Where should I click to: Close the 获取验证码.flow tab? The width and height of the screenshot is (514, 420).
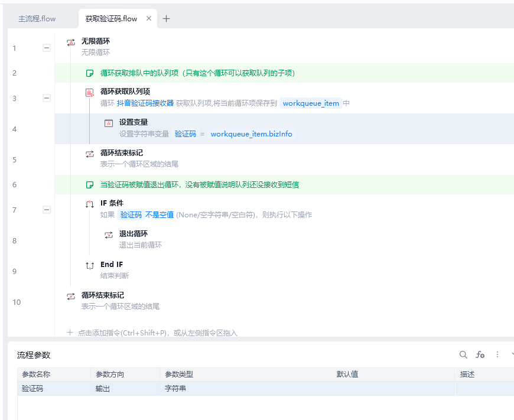(149, 19)
